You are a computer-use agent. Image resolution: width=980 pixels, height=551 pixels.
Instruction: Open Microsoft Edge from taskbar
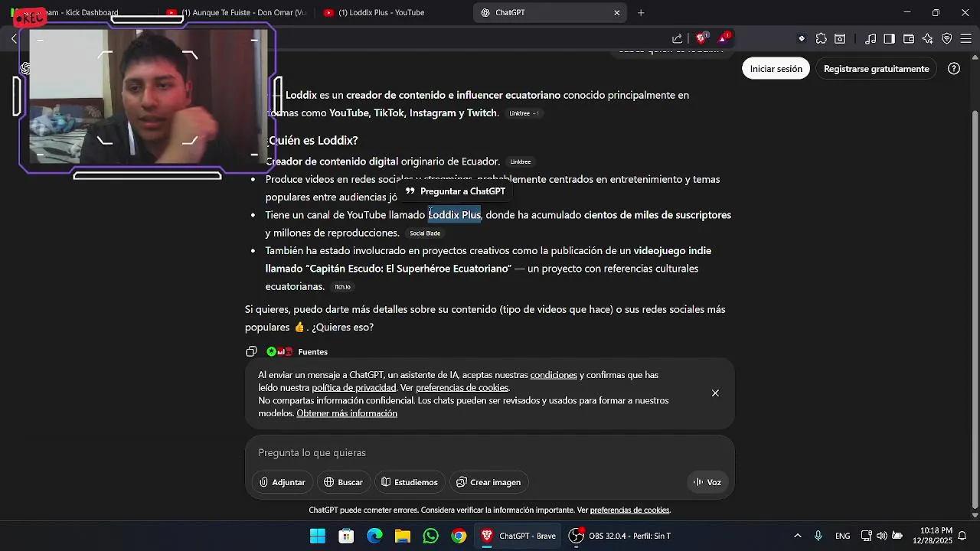374,536
